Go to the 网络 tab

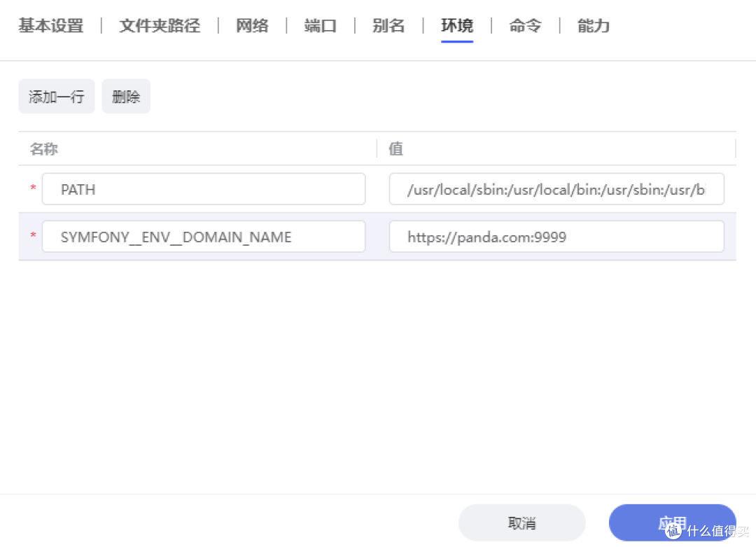pos(252,26)
